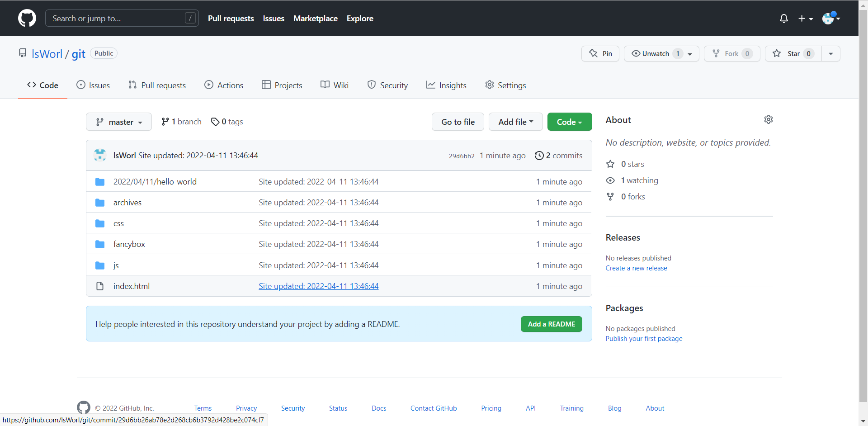Expand the Unwatch options arrow
Viewport: 868px width, 426px height.
point(690,54)
